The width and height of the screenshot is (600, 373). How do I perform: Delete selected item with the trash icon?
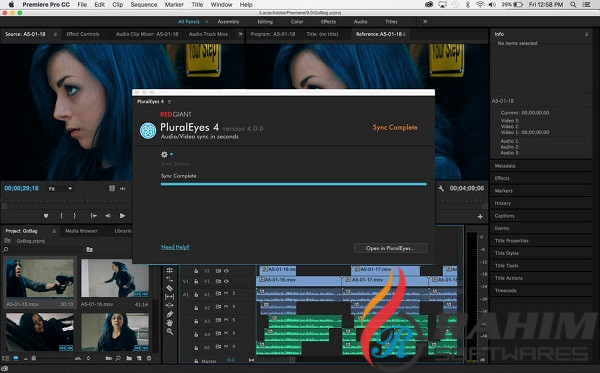149,358
